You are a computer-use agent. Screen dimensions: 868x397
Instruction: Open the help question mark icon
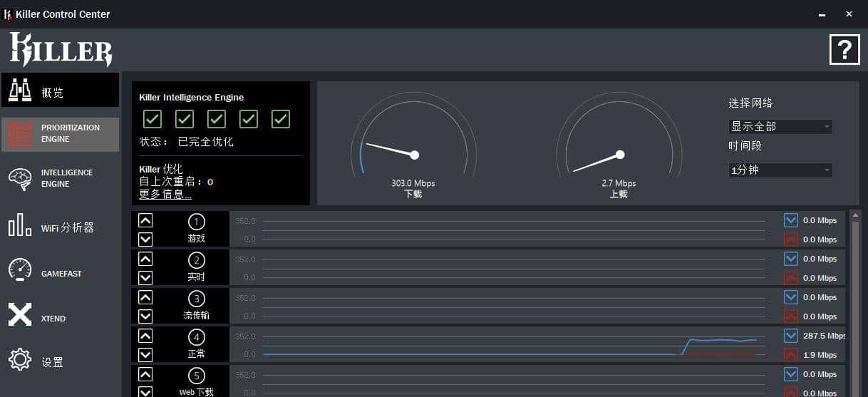[x=844, y=50]
